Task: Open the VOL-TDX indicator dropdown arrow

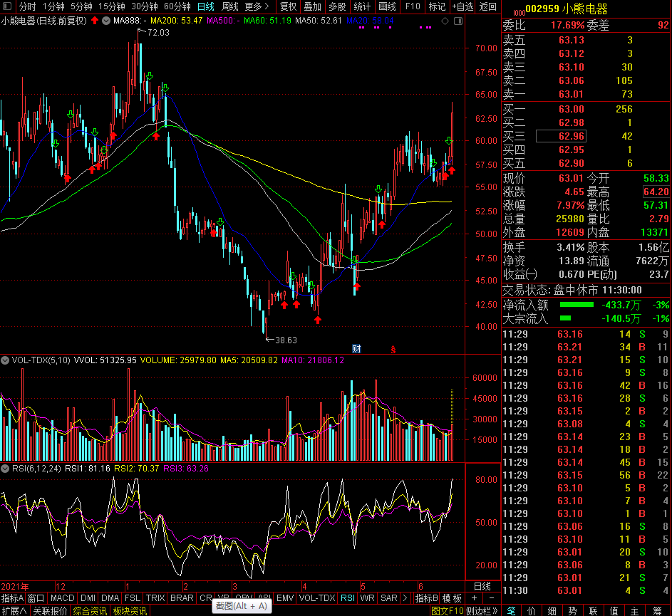Action: tap(5, 360)
